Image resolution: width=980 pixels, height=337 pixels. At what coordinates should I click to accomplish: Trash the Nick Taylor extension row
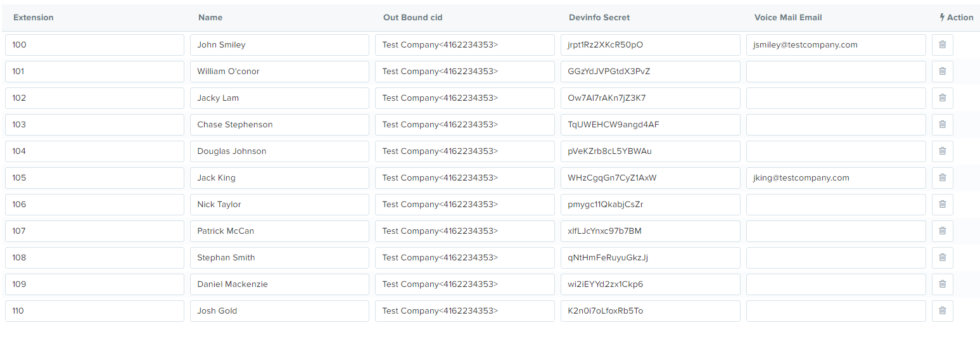pos(942,205)
